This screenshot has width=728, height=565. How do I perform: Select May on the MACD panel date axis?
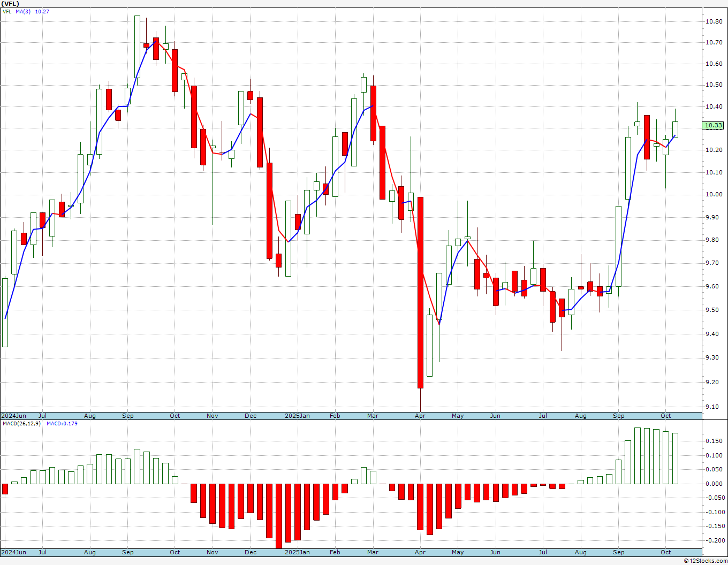pyautogui.click(x=458, y=552)
